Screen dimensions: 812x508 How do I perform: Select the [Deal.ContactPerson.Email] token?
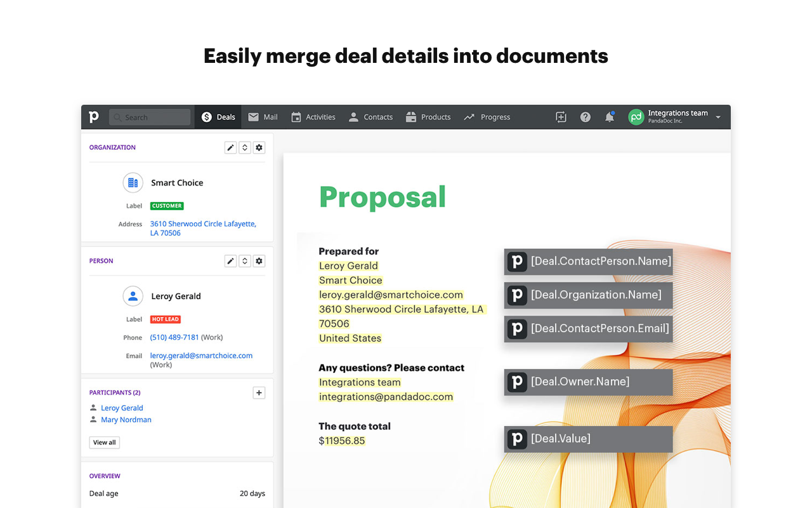click(x=588, y=328)
